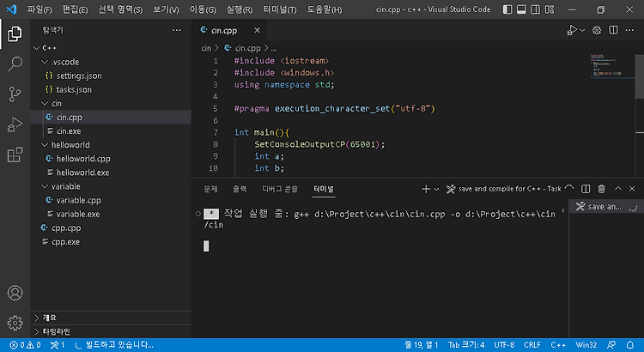Open terminal launch profile dropdown arrow

pyautogui.click(x=436, y=189)
